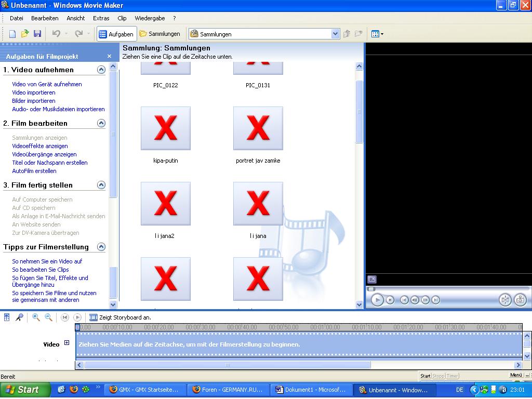Open the Sammlungen collection dropdown
Image resolution: width=532 pixels, height=399 pixels.
(335, 34)
